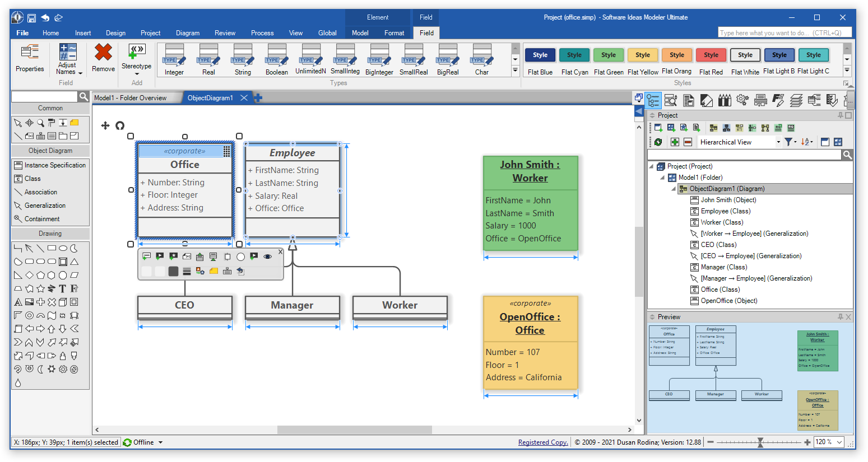Set field type to Char
Screen dimensions: 868x462
click(482, 60)
